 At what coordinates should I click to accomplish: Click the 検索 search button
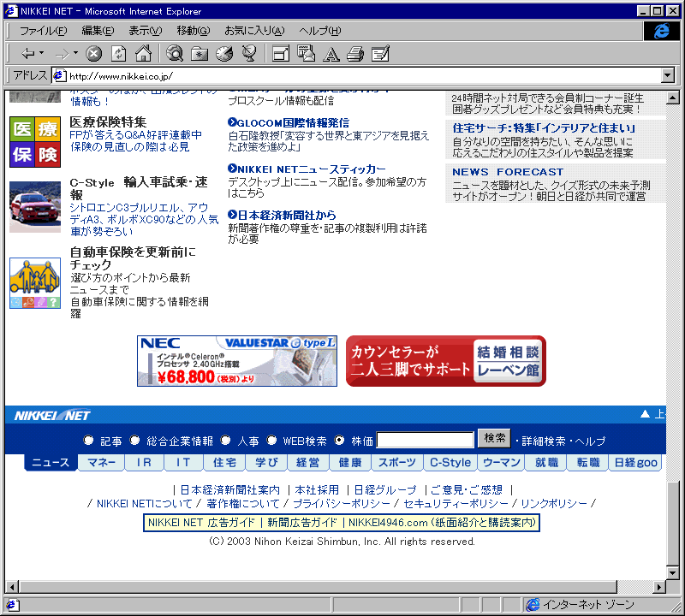click(495, 438)
